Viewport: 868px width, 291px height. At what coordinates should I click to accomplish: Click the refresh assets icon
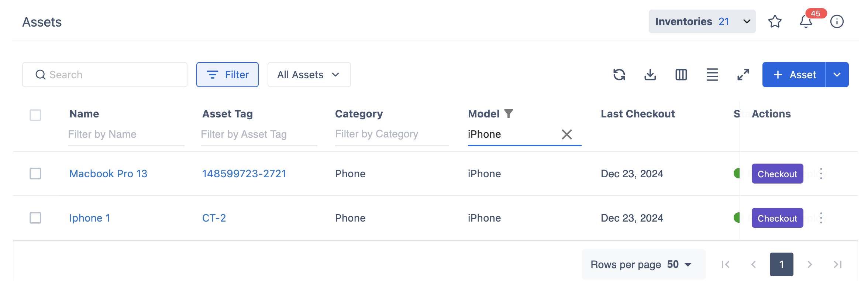619,75
